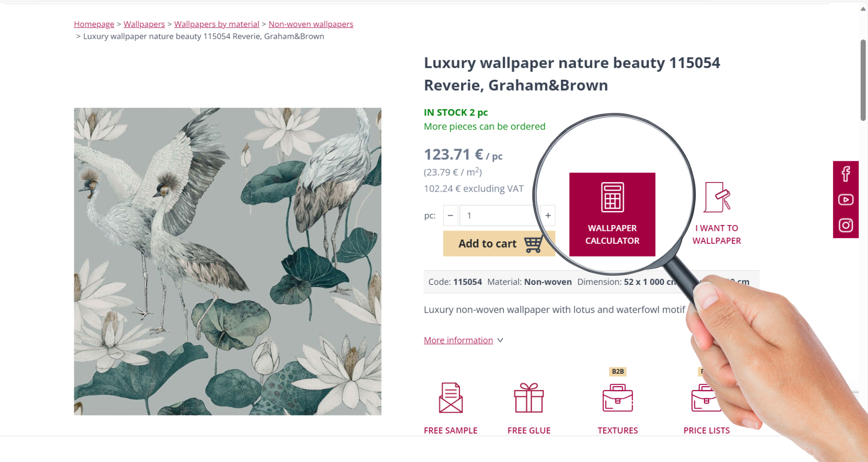
Task: Click the crane wallpaper product image
Action: pyautogui.click(x=227, y=261)
